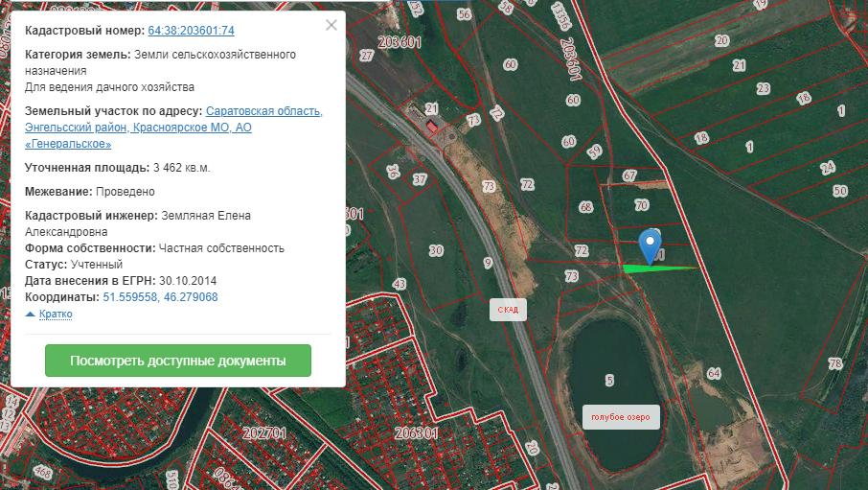Select parcel number 68
The image size is (868, 490).
[x=585, y=207]
